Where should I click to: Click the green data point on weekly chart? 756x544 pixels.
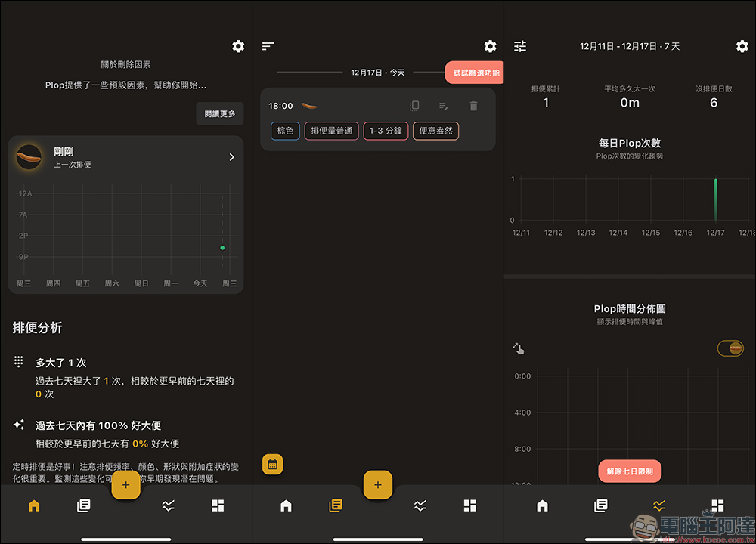click(222, 248)
